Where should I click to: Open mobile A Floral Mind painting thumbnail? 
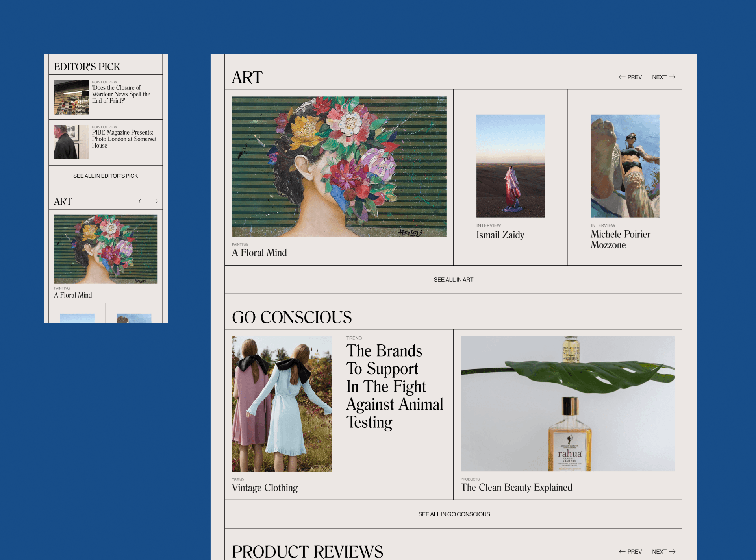[x=106, y=249]
